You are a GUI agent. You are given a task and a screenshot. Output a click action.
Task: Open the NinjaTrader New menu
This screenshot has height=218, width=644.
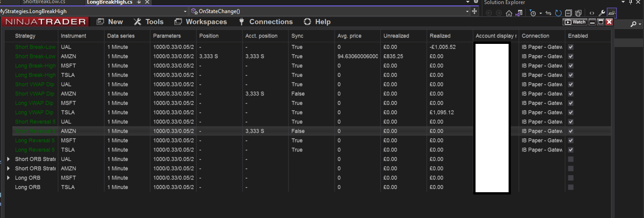click(110, 22)
